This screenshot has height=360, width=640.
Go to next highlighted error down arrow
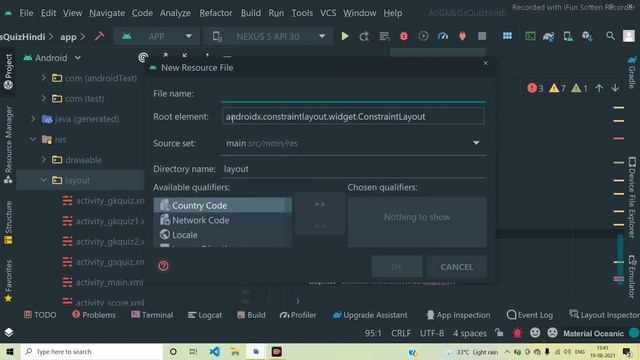click(x=615, y=88)
